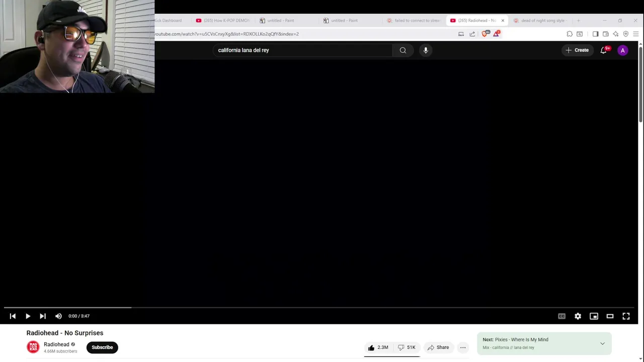Skip to the next video
644x362 pixels.
[x=43, y=316]
